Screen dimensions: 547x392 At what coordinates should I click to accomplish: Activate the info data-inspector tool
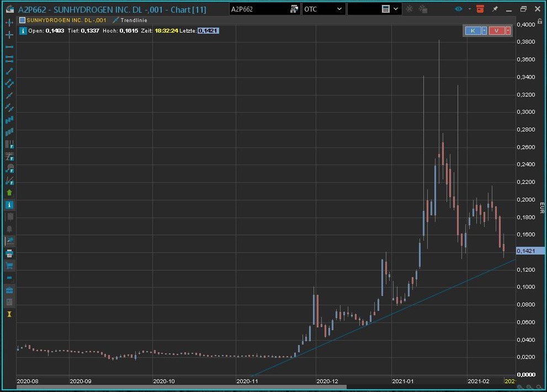point(9,205)
